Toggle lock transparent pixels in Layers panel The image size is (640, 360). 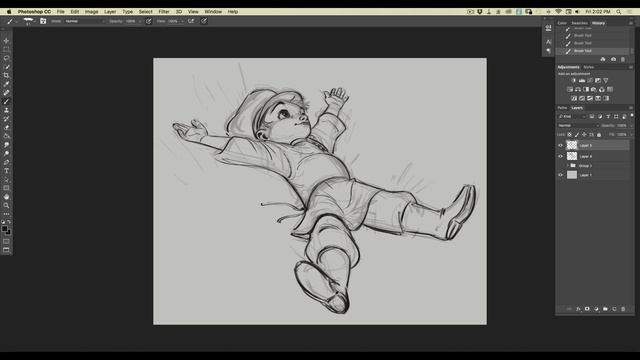coord(570,134)
